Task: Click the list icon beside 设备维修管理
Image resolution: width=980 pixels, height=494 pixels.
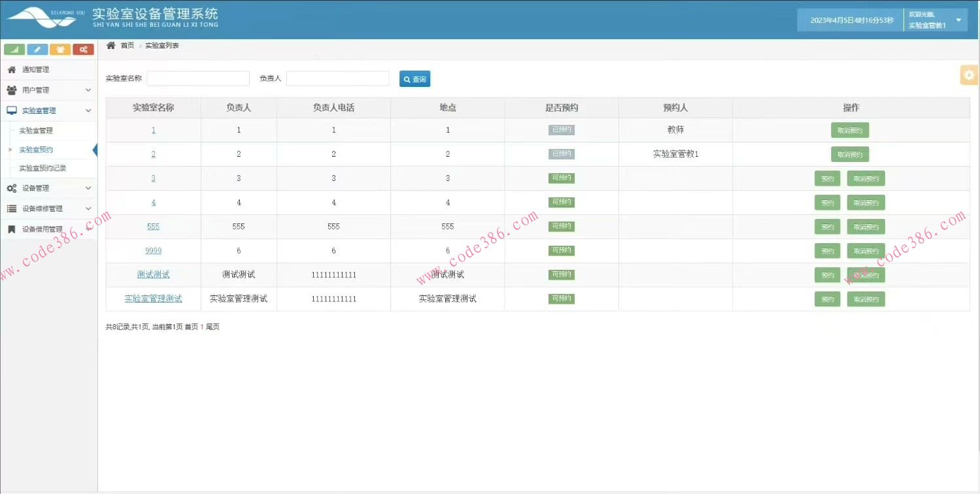Action: click(x=12, y=208)
